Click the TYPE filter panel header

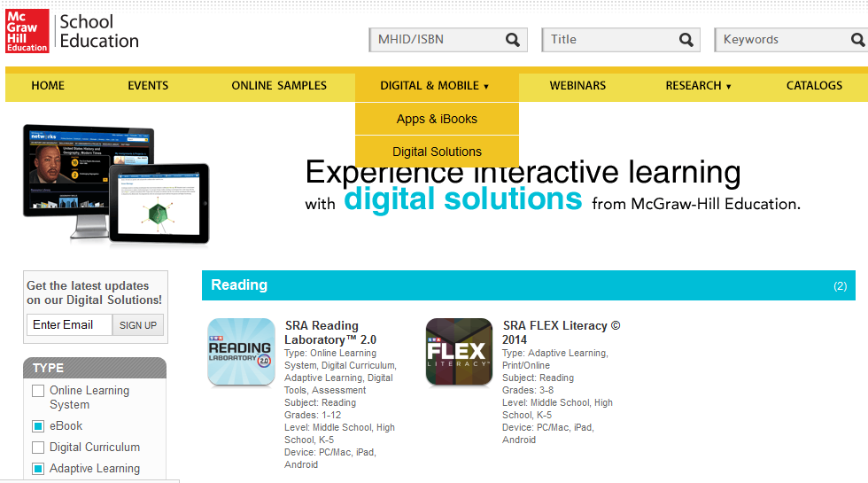click(95, 368)
